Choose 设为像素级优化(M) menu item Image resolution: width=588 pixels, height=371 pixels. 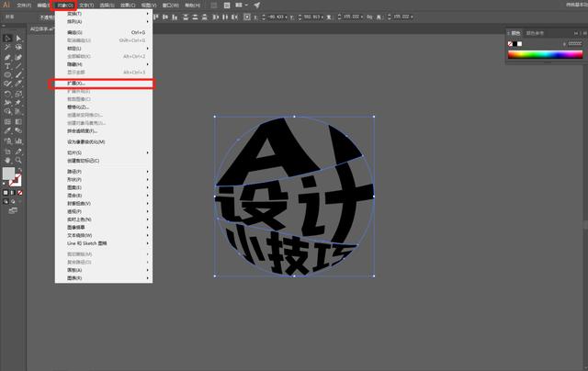tap(104, 142)
